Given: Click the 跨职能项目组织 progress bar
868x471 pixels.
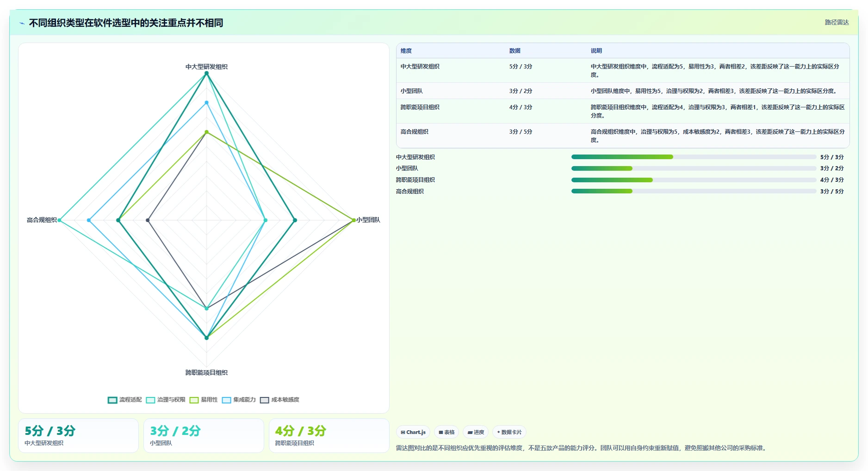Looking at the screenshot, I should (x=694, y=180).
